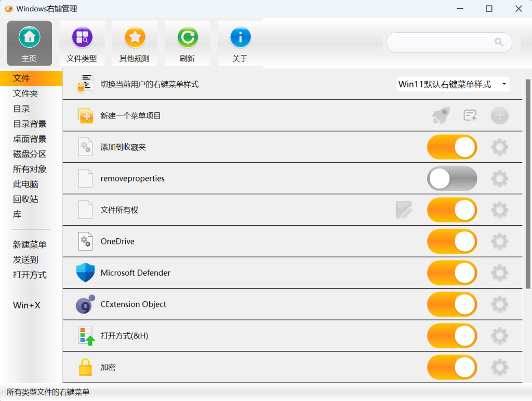
Task: Enable the removeproperties toggle
Action: pyautogui.click(x=452, y=178)
